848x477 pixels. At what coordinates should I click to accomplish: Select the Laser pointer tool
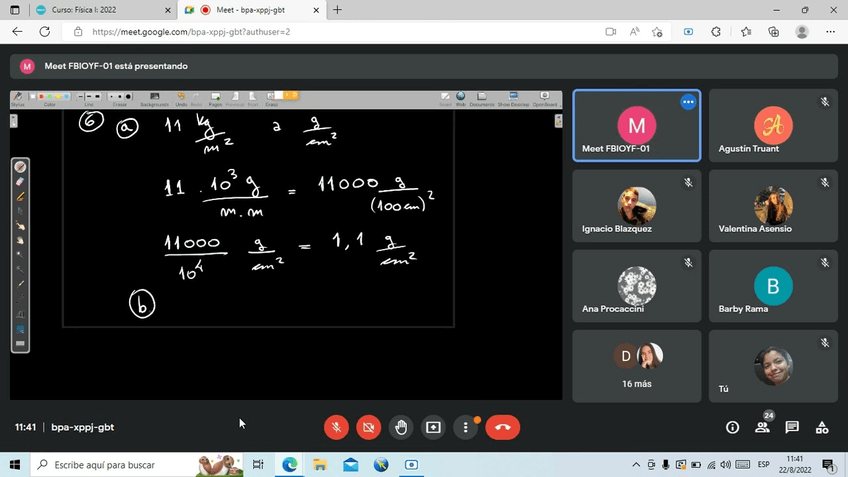coord(20,284)
